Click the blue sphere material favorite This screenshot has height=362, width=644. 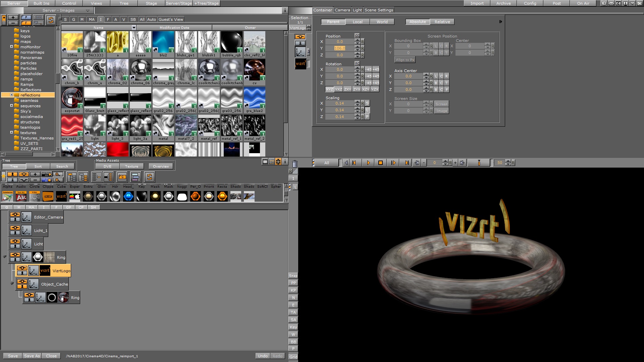(128, 196)
